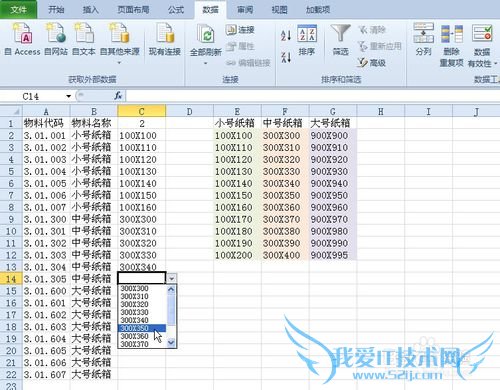Select cell A22 with 3.01.607
Image resolution: width=500 pixels, height=390 pixels.
point(46,375)
